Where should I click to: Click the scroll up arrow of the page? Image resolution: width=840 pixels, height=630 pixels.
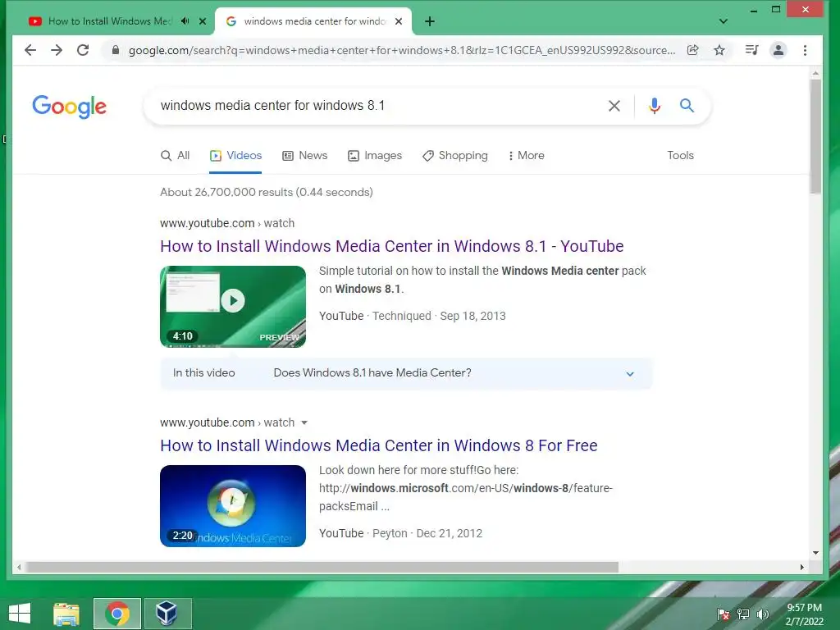point(815,73)
